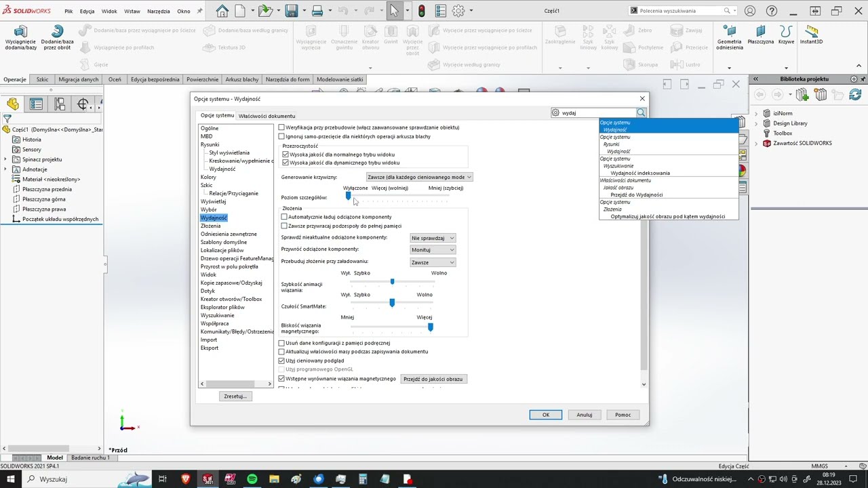
Task: Click OK button in options dialog
Action: (x=546, y=415)
